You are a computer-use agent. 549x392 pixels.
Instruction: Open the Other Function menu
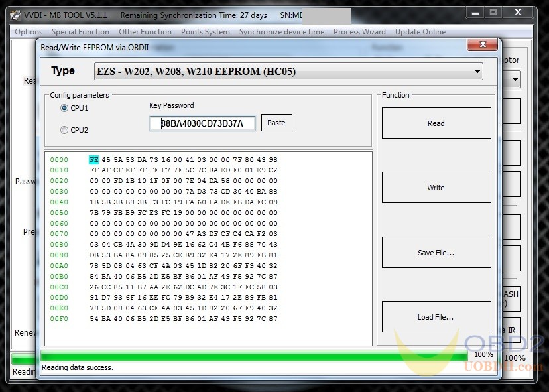(x=145, y=32)
